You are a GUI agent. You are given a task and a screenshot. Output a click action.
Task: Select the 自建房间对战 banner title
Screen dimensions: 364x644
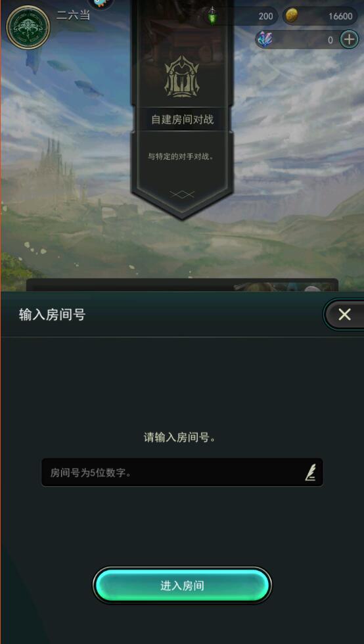coord(183,120)
